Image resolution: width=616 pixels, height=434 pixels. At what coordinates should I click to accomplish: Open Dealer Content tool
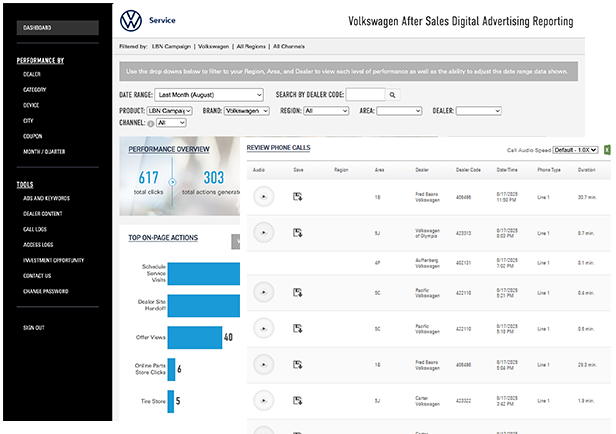(43, 214)
